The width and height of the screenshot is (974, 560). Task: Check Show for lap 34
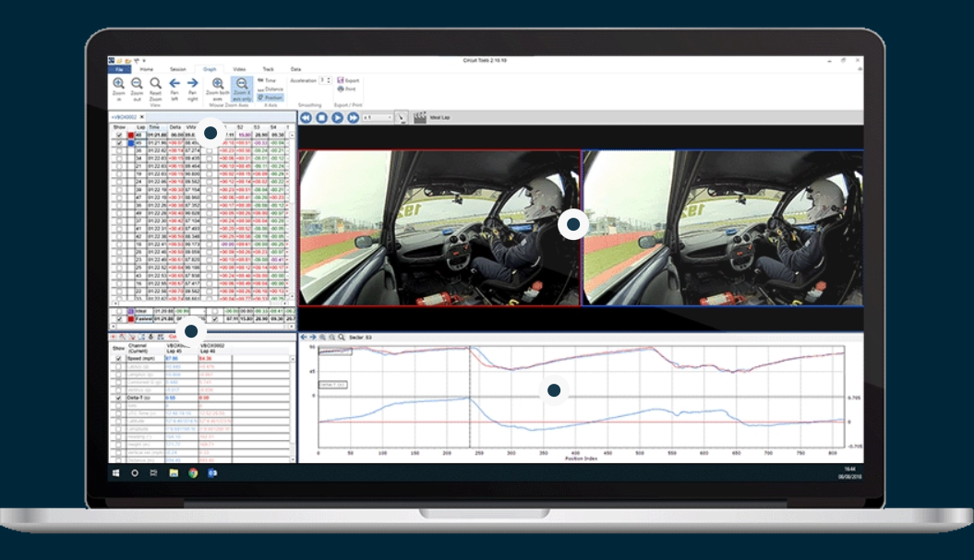119,159
